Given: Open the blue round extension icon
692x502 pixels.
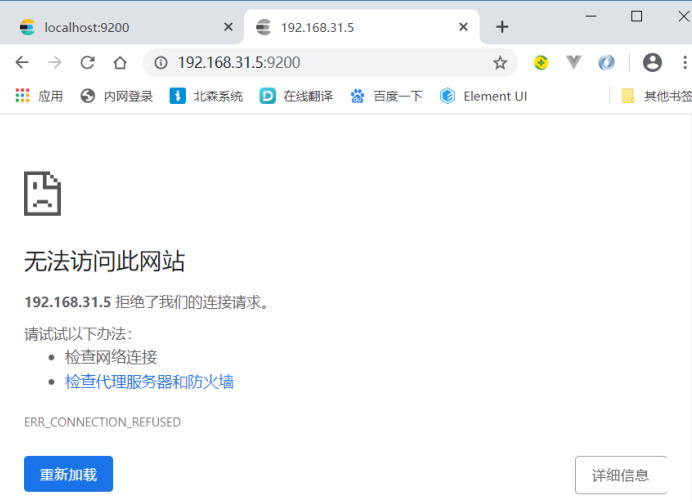Looking at the screenshot, I should pos(606,63).
